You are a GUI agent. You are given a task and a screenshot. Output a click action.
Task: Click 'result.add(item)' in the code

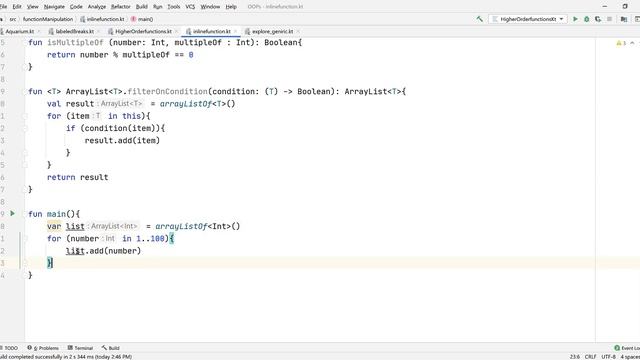click(x=122, y=140)
